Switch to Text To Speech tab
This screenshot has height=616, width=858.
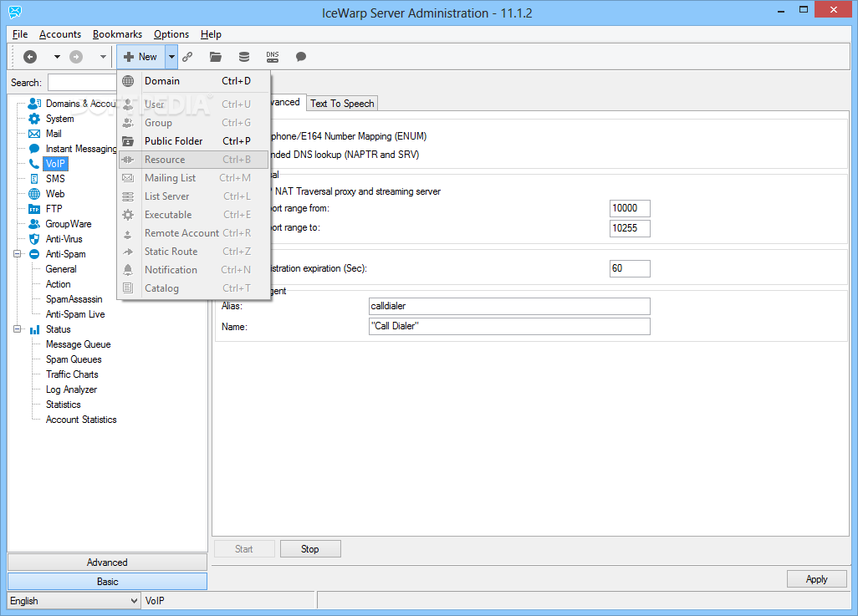pos(342,104)
